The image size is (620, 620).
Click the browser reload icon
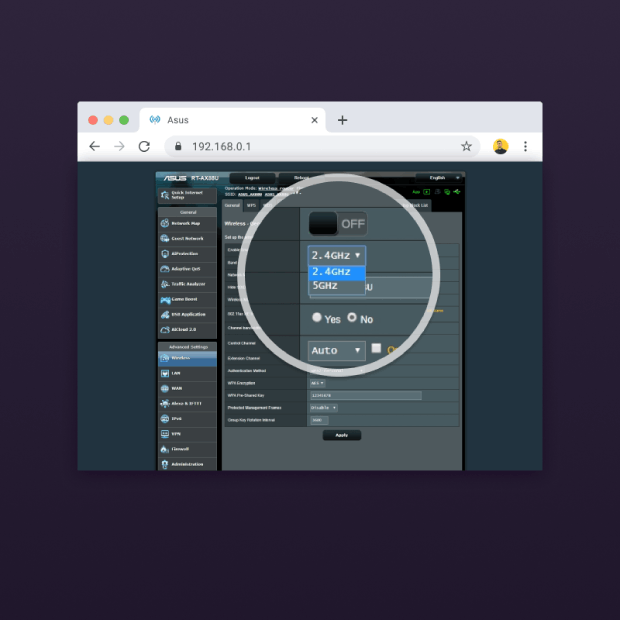(144, 146)
